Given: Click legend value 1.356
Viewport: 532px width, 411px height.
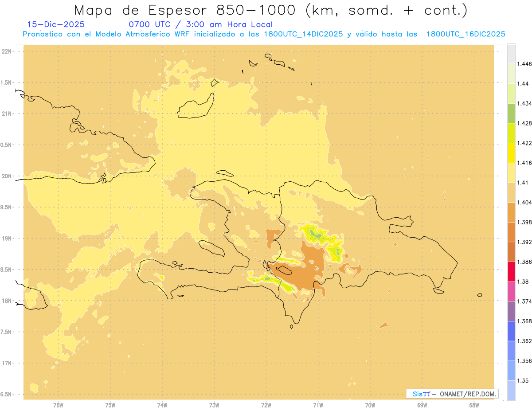Looking at the screenshot, I should point(524,361).
